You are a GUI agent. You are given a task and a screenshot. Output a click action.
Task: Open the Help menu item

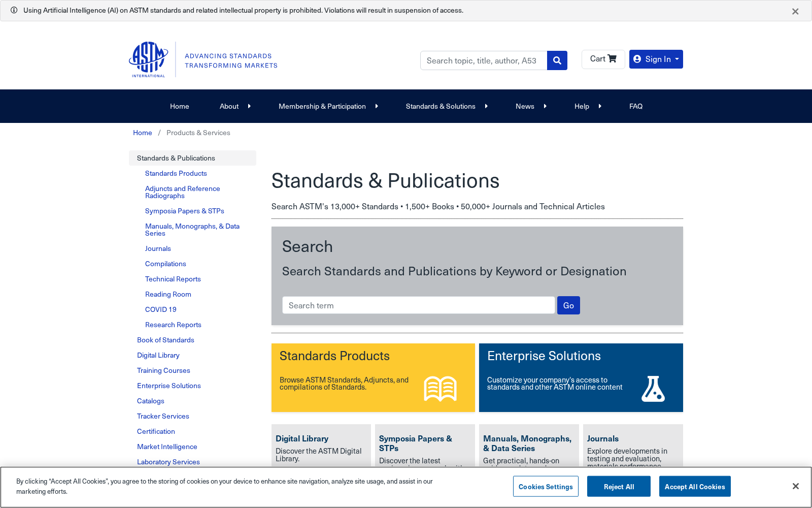582,106
